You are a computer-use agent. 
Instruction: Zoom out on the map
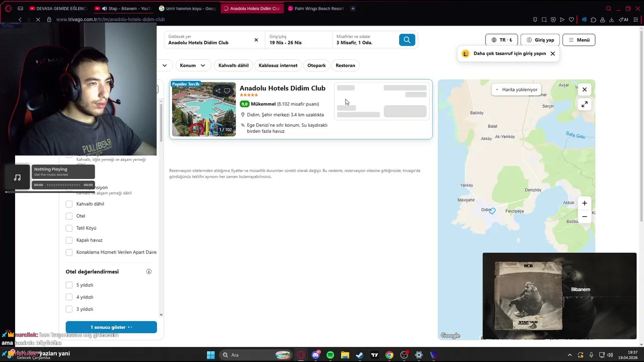coord(584,217)
